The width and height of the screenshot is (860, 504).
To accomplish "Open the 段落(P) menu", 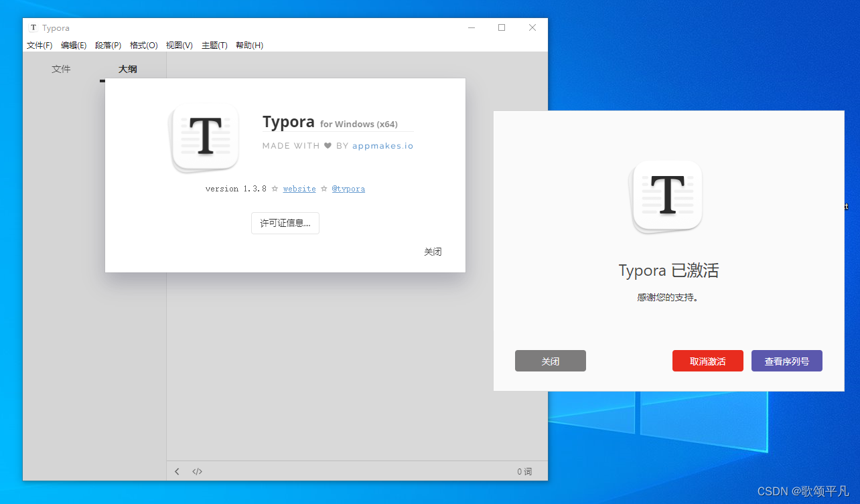I will pyautogui.click(x=108, y=46).
